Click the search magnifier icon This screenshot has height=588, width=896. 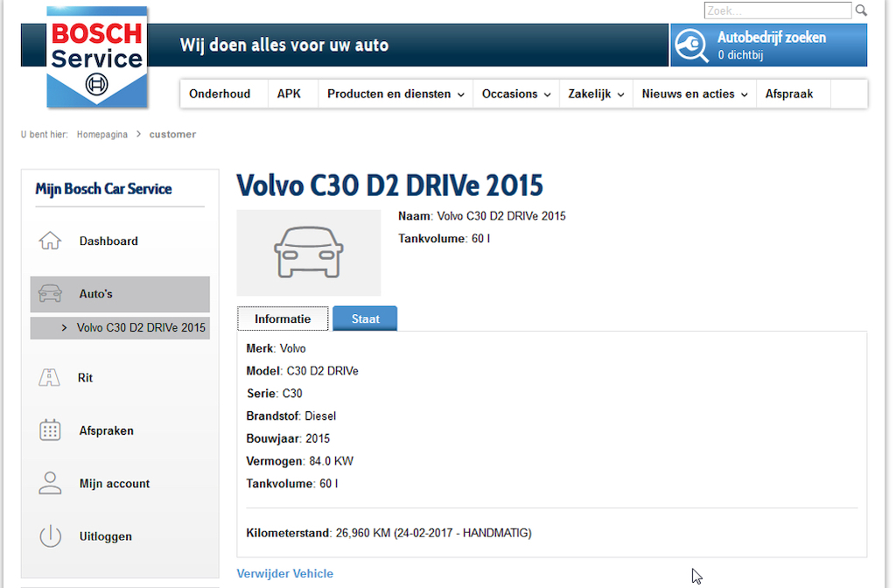coord(861,10)
